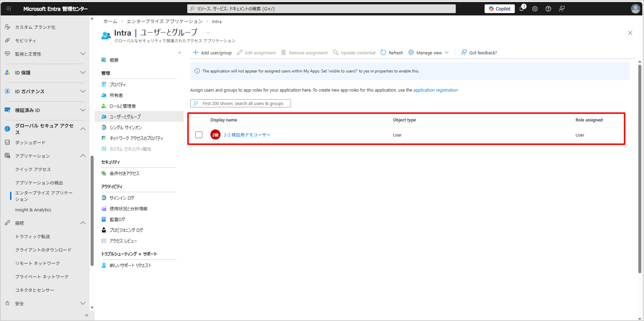The image size is (644, 321).
Task: Click エンタープライズ アプリケーション breadcrumb
Action: coord(164,21)
